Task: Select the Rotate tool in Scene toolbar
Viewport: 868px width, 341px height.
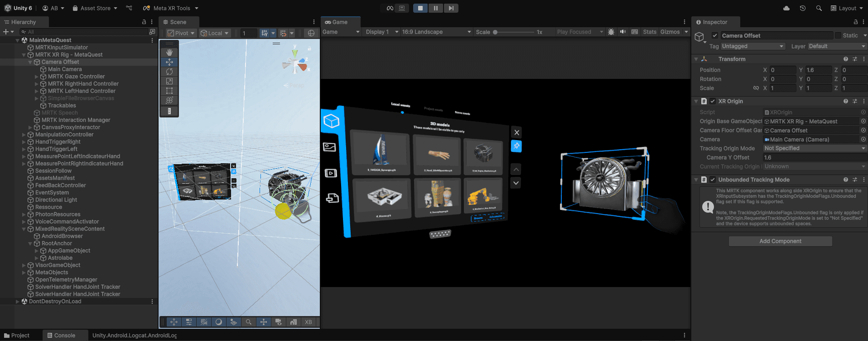Action: [x=169, y=72]
